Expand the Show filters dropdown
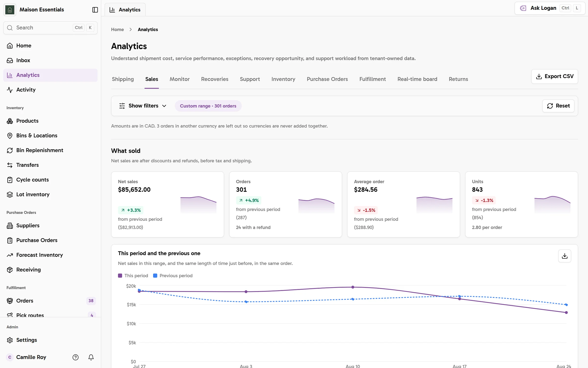588x368 pixels. (x=143, y=106)
